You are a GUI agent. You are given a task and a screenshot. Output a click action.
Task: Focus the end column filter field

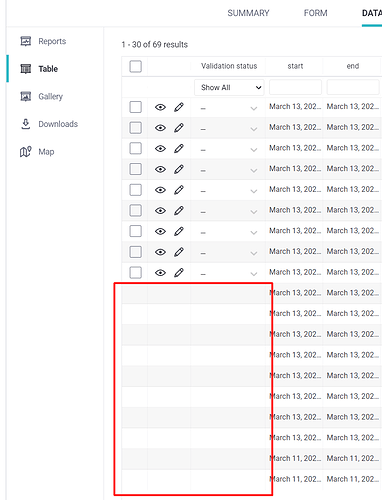[353, 87]
